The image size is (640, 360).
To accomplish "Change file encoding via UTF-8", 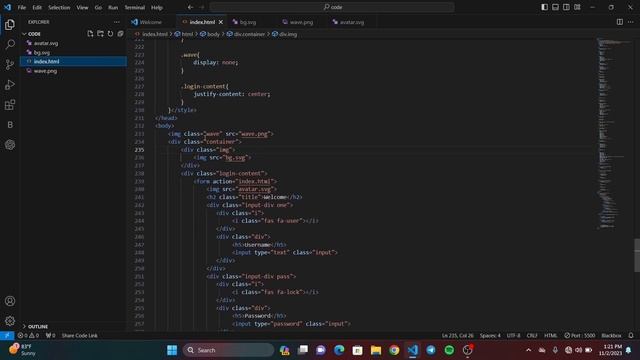I will click(x=513, y=336).
